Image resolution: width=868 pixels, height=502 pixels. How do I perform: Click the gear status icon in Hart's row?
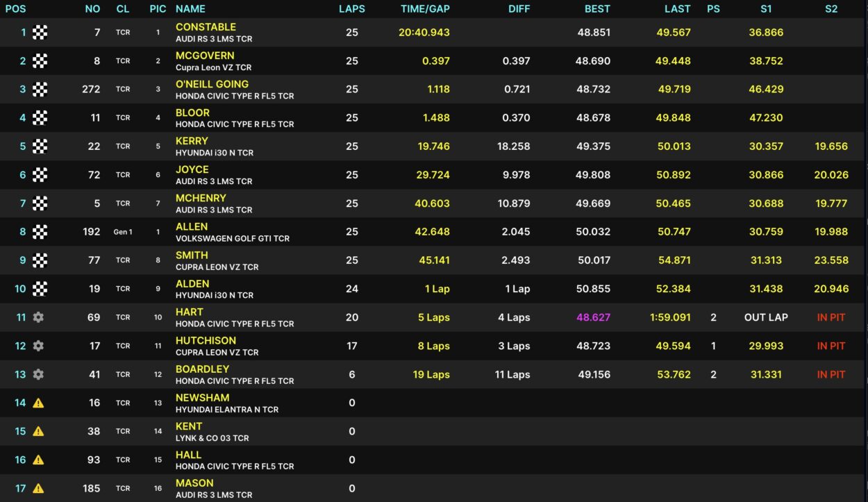[38, 317]
